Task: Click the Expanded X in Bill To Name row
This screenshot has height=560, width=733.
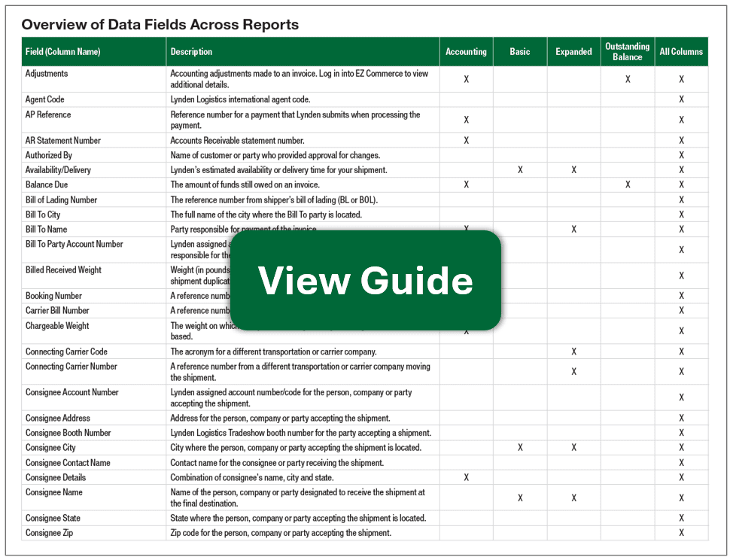Action: click(573, 230)
